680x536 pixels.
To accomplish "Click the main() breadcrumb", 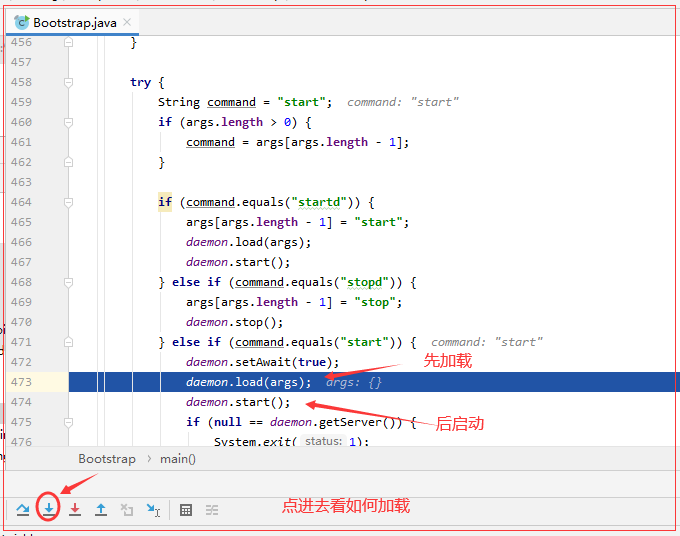I will click(x=178, y=459).
